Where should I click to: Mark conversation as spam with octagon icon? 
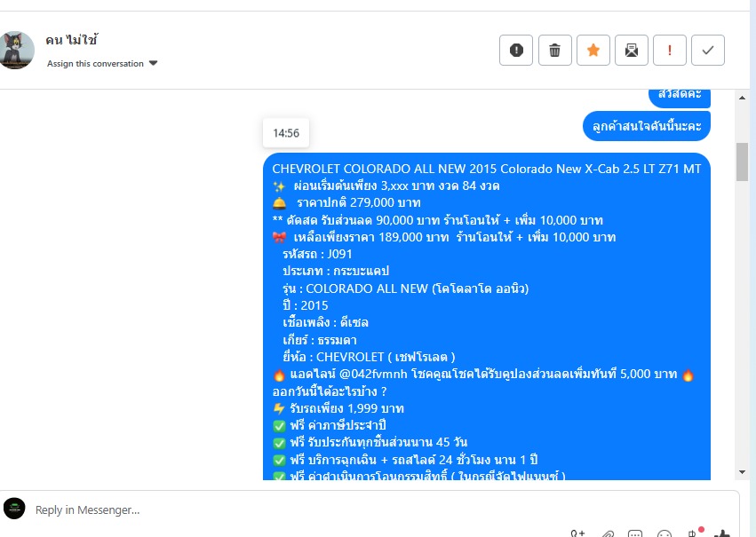click(x=516, y=50)
